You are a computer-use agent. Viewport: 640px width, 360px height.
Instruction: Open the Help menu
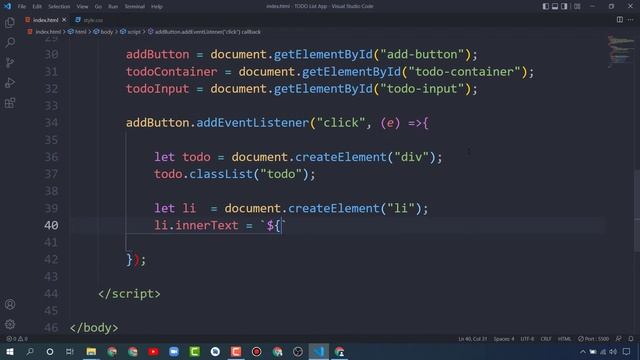(x=157, y=7)
